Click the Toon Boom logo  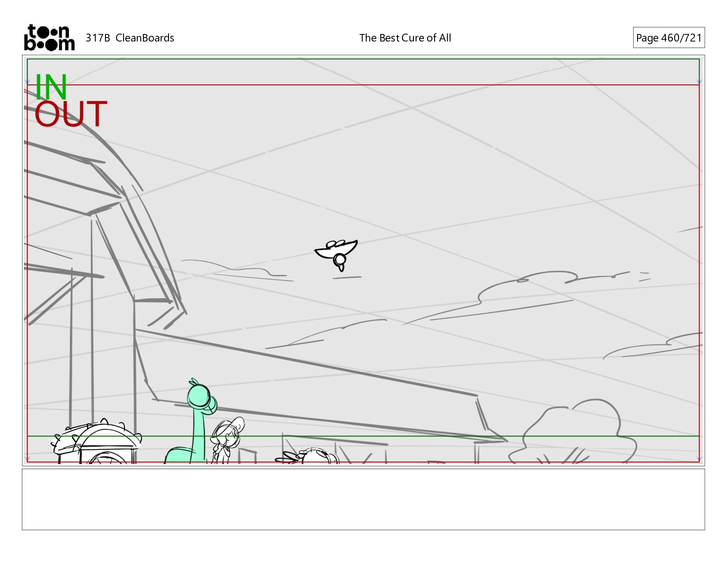coord(49,38)
